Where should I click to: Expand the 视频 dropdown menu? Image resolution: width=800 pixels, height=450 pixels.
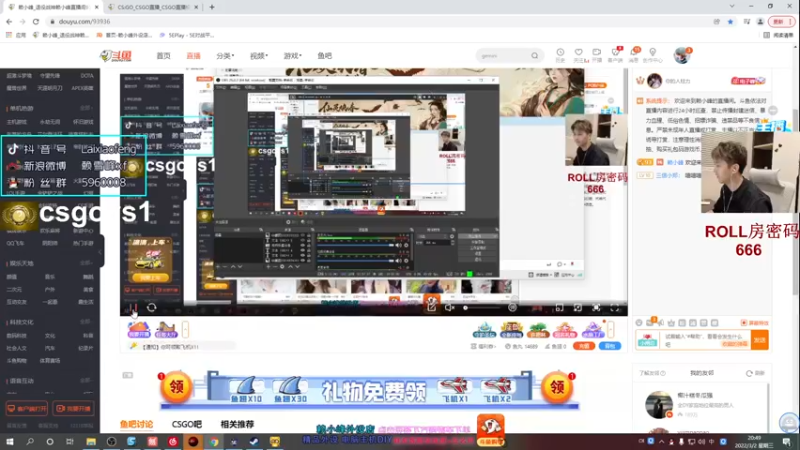point(259,56)
